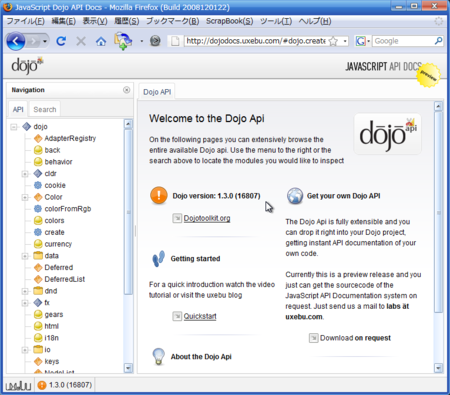Viewport: 450px width, 395px height.
Task: Click the page icon before the address bar
Action: pos(175,41)
